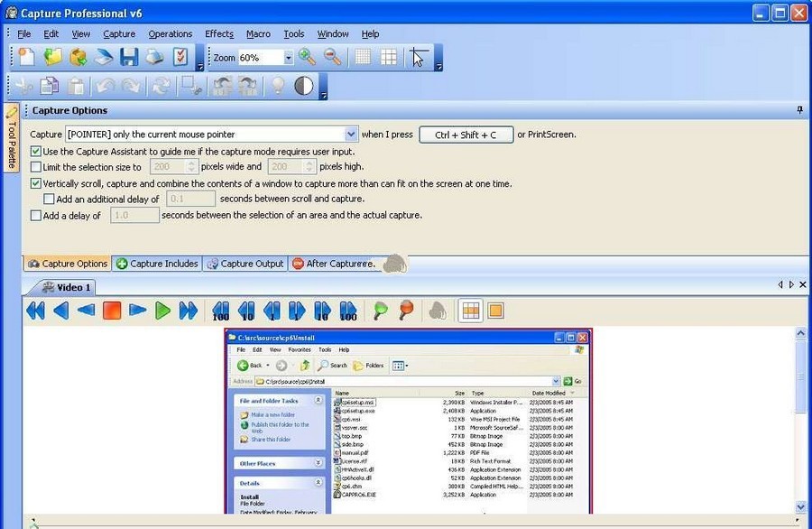The image size is (812, 529).
Task: Toggle the Capture Assistant checkbox
Action: coord(36,152)
